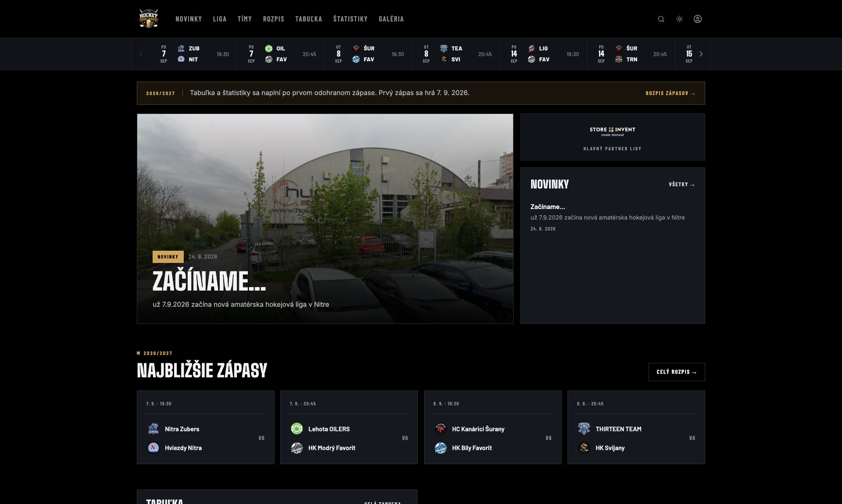Click the HK Modrý Favorit team logo
The height and width of the screenshot is (504, 842).
pyautogui.click(x=297, y=447)
